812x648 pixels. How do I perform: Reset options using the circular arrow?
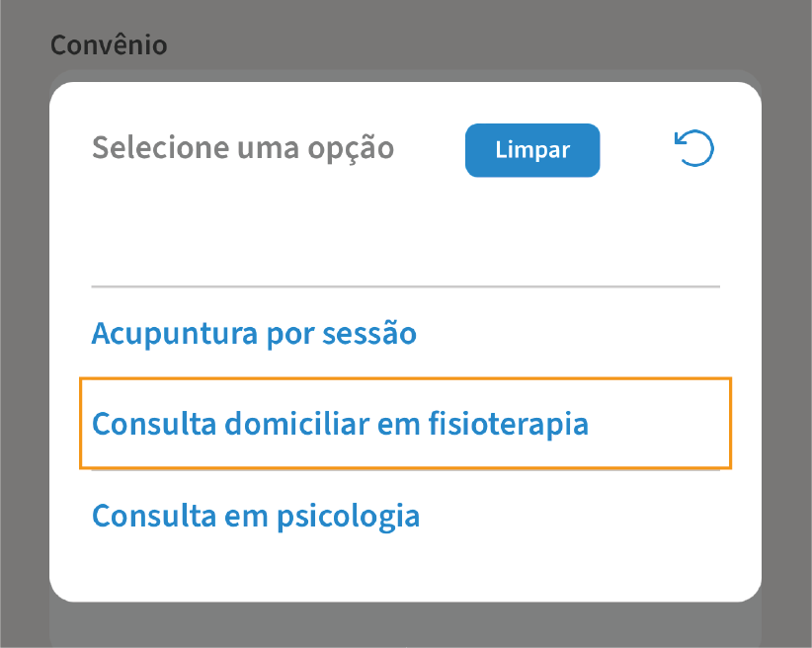693,148
